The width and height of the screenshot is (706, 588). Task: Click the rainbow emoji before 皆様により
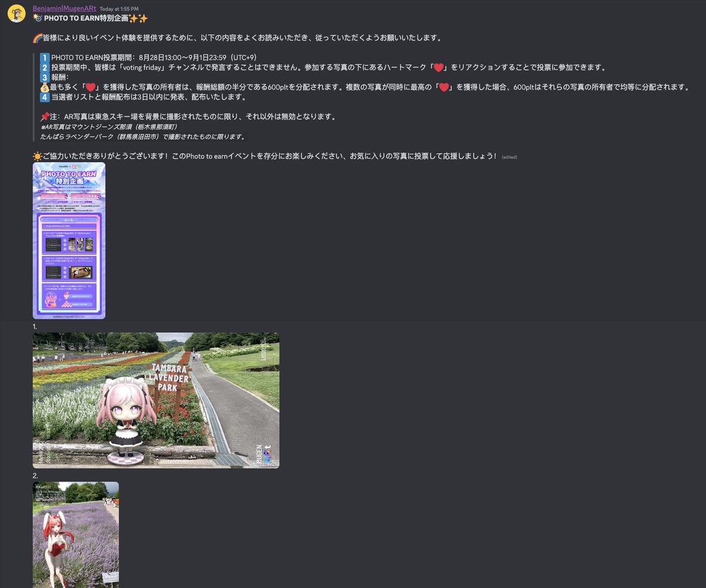point(38,38)
